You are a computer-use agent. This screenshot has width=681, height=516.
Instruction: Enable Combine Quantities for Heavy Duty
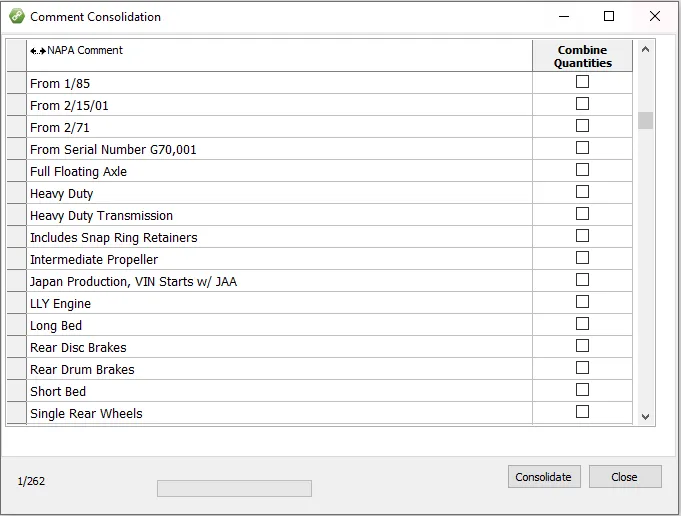coord(582,192)
